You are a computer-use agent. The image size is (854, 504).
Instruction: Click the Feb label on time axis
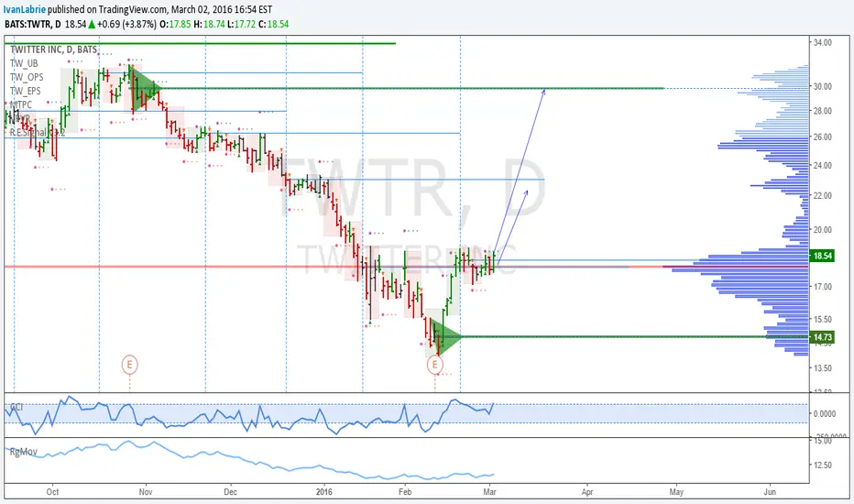(x=405, y=491)
